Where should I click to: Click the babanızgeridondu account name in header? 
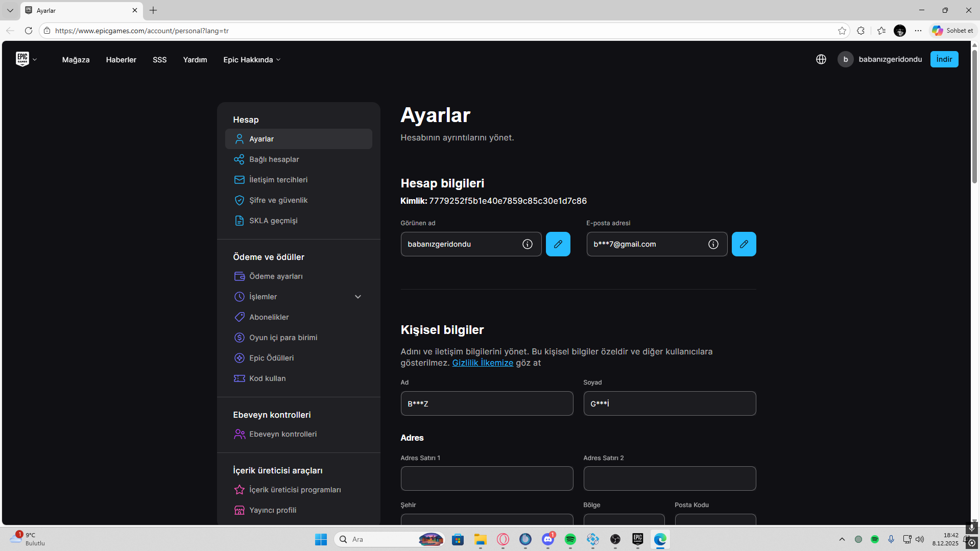(x=890, y=59)
